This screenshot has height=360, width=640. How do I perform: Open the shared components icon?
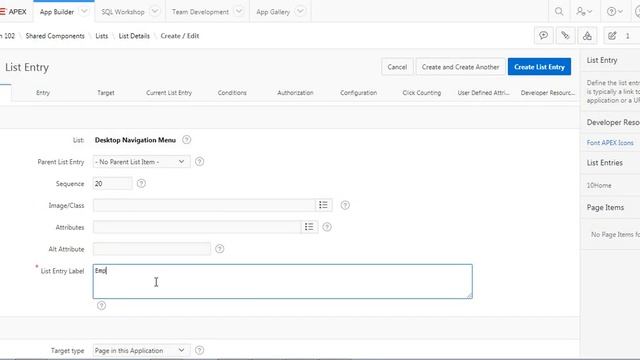pos(587,36)
